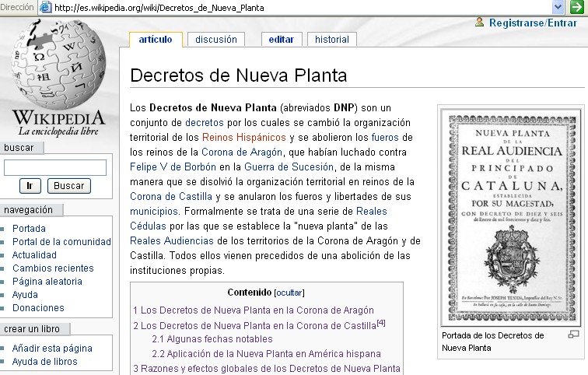Open the editar tab
The width and height of the screenshot is (588, 375).
281,40
